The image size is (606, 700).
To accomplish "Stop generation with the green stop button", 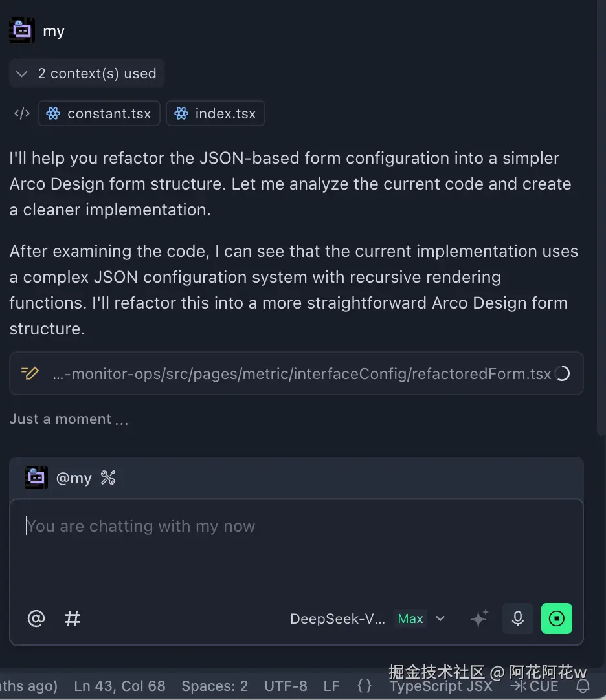I will [x=557, y=618].
